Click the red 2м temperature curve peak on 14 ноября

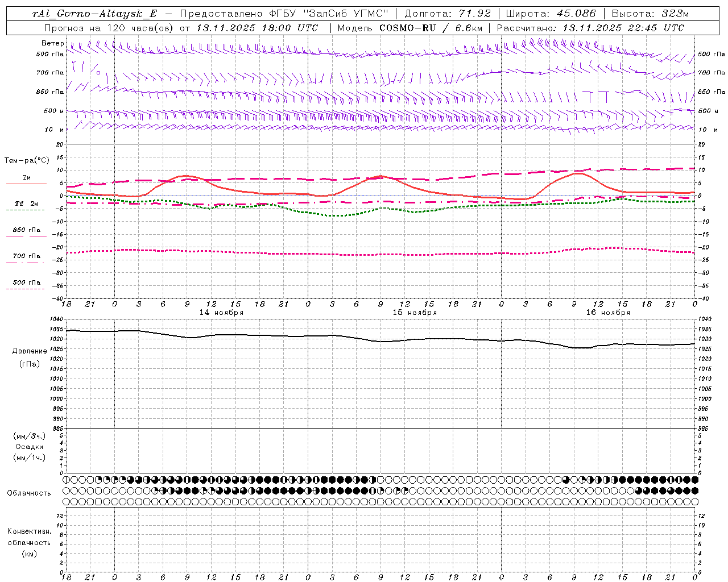coord(187,176)
